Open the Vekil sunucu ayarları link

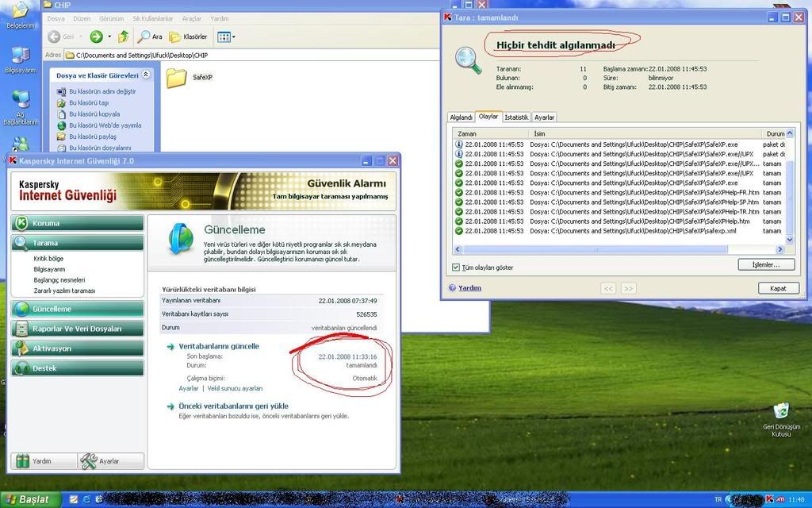click(x=235, y=388)
